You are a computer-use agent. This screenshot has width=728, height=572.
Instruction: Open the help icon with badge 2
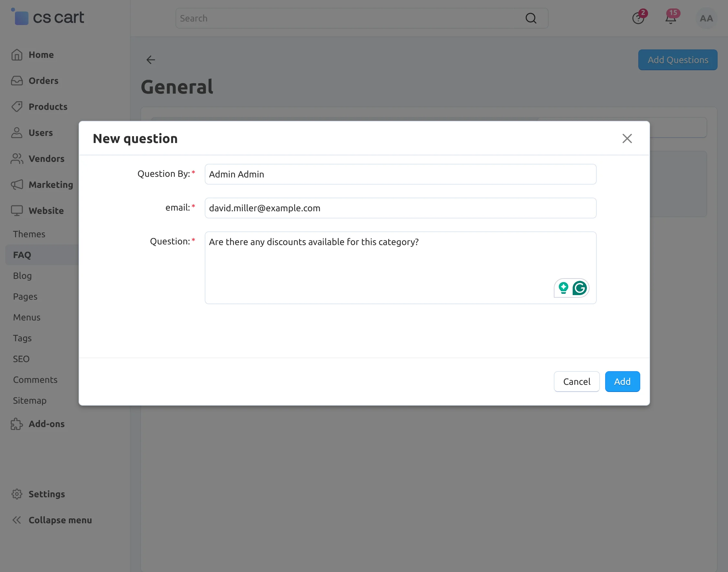click(x=638, y=18)
